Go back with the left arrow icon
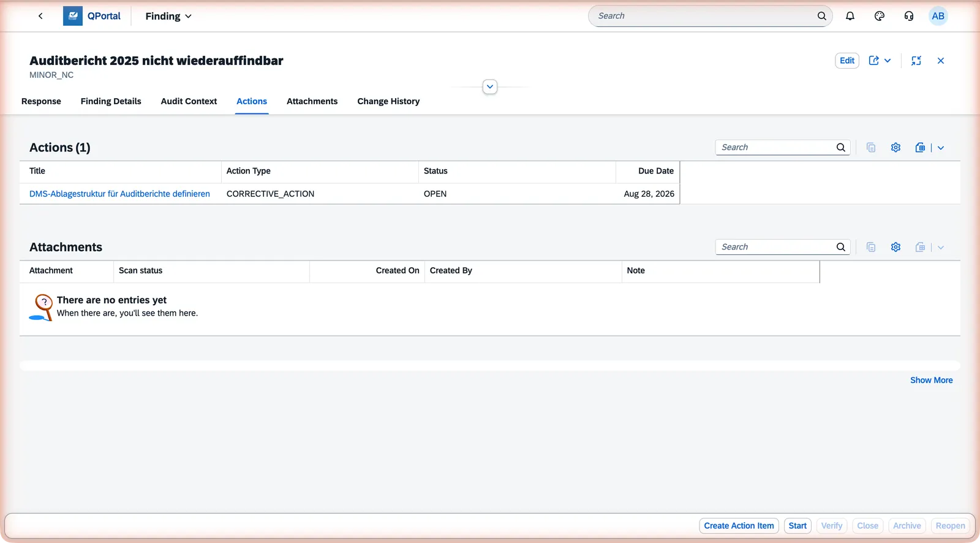The width and height of the screenshot is (980, 543). tap(40, 16)
